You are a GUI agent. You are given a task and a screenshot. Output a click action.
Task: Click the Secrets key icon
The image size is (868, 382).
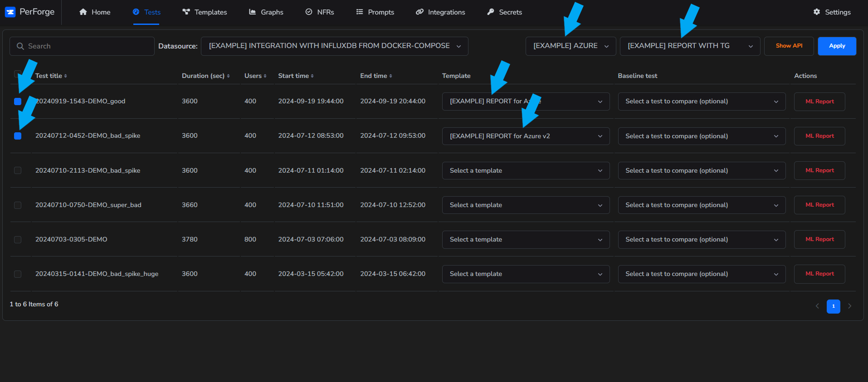[x=491, y=12]
